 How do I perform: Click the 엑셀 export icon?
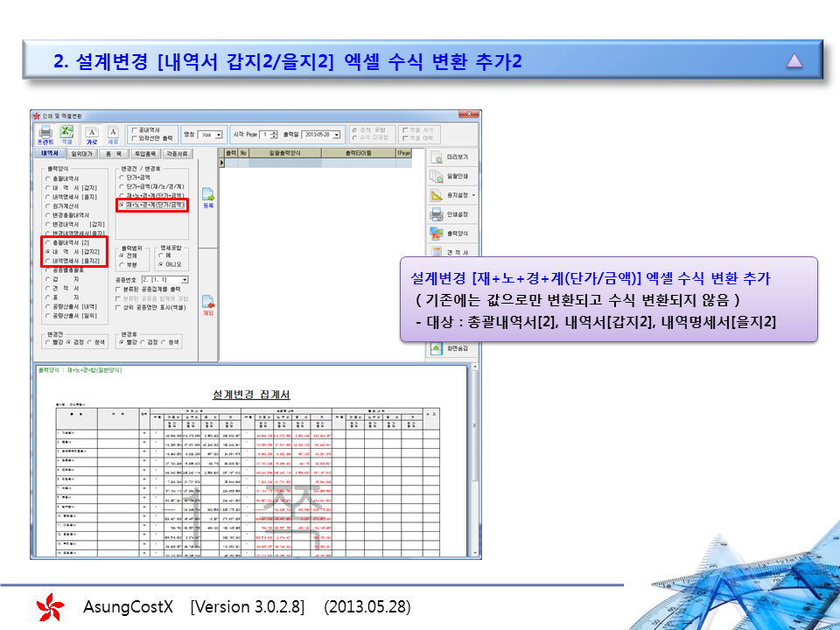pyautogui.click(x=67, y=134)
